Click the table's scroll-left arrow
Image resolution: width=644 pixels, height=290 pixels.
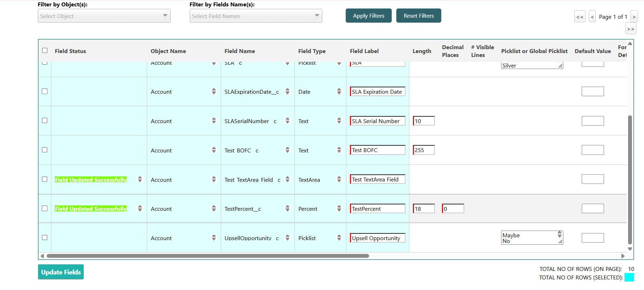pyautogui.click(x=42, y=256)
